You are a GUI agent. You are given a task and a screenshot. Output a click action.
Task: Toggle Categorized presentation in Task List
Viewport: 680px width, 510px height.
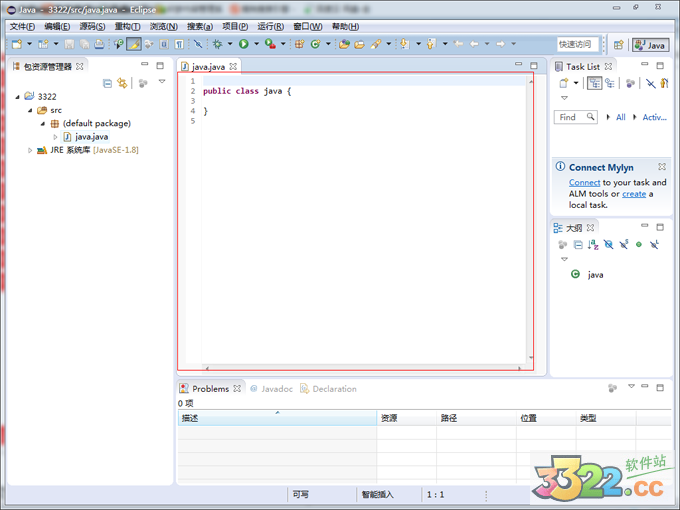point(595,83)
